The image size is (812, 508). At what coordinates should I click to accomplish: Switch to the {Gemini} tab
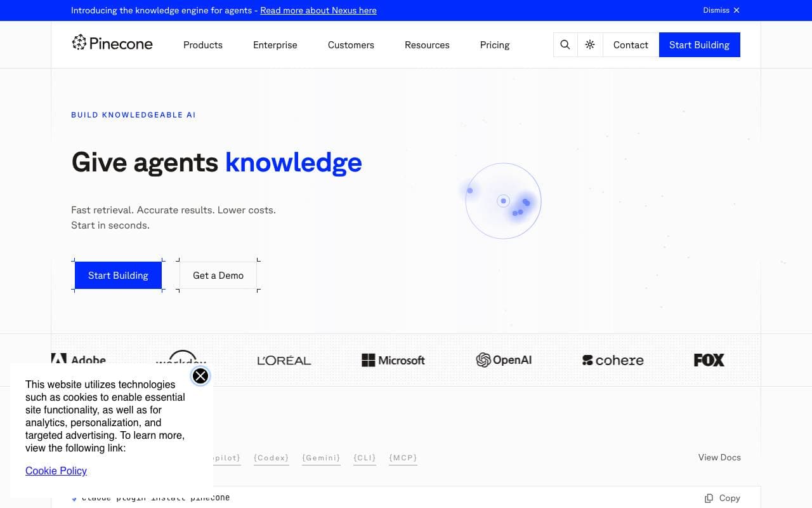click(321, 458)
